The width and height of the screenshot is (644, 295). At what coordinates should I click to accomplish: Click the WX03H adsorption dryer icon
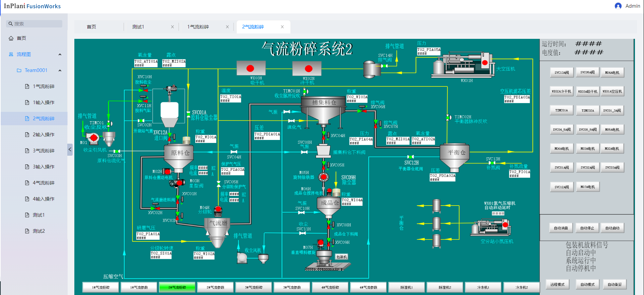point(251,68)
